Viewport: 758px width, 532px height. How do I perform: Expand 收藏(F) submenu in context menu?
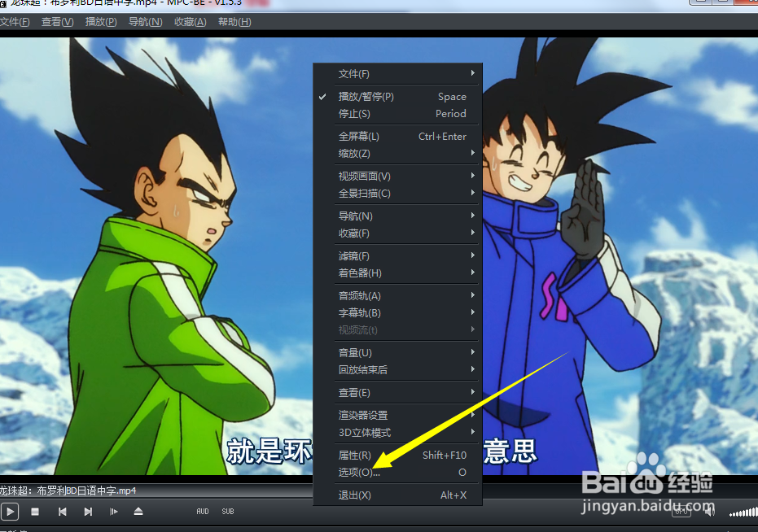click(397, 233)
